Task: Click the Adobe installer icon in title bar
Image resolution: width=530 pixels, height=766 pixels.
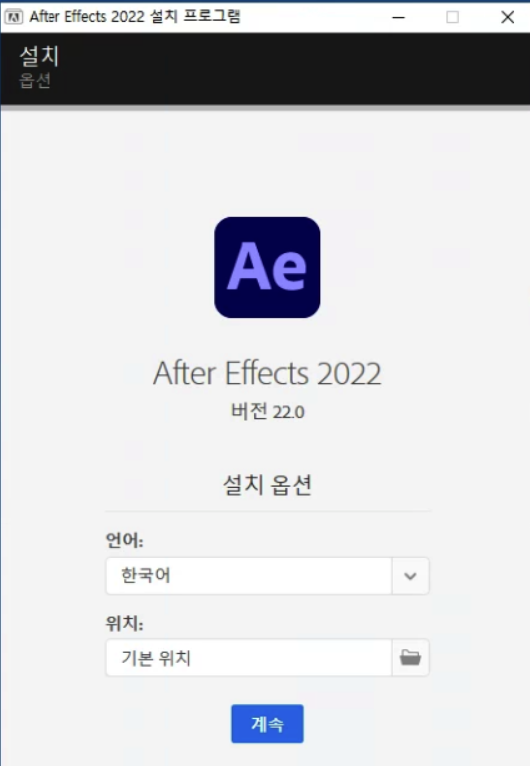Action: tap(14, 17)
